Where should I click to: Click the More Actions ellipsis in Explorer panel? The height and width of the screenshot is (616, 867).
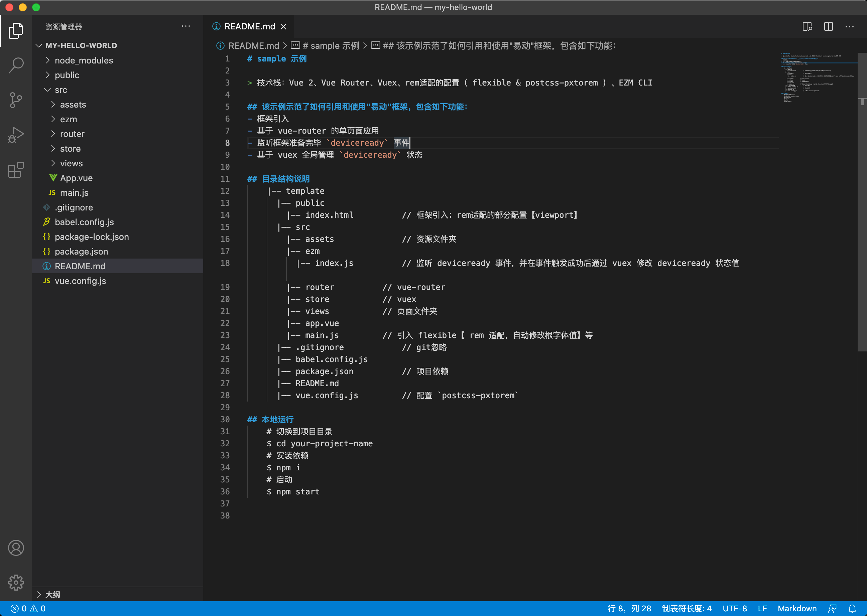tap(186, 26)
